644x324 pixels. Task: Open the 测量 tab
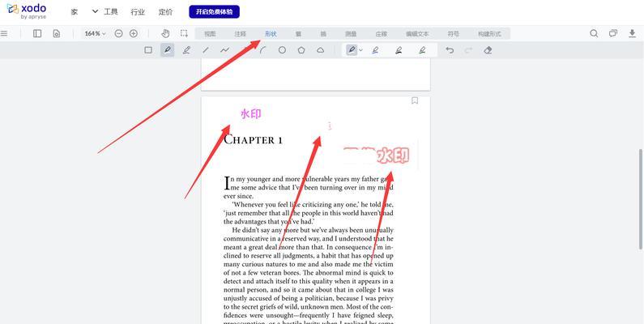point(351,34)
